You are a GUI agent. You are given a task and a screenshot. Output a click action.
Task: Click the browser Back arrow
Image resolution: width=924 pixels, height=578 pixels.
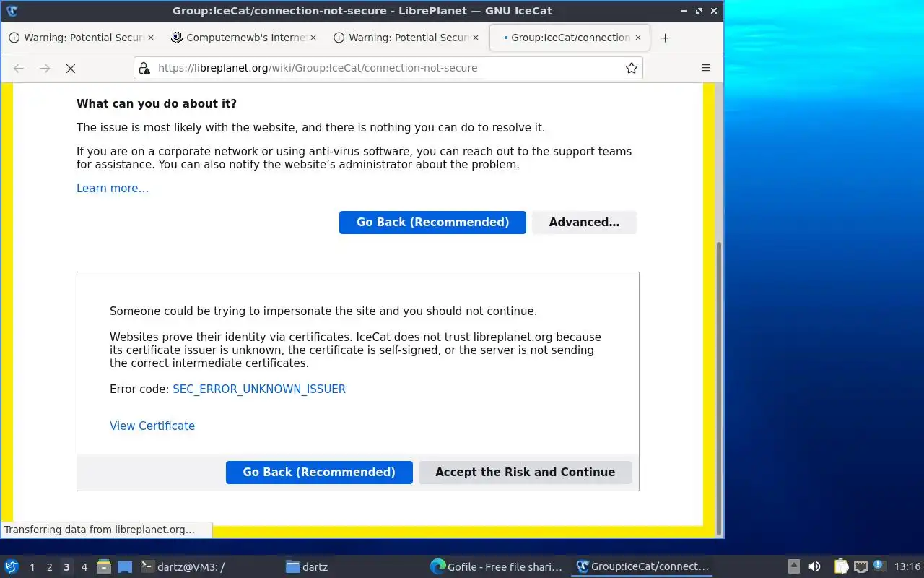[19, 68]
